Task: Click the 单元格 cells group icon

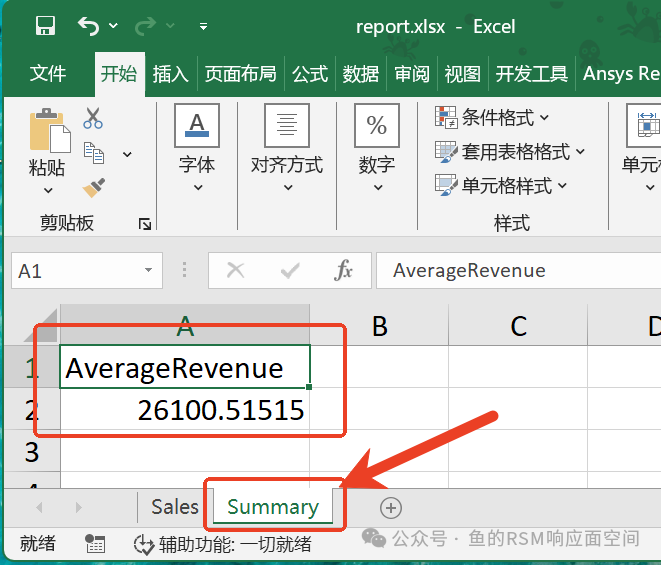Action: click(x=645, y=125)
